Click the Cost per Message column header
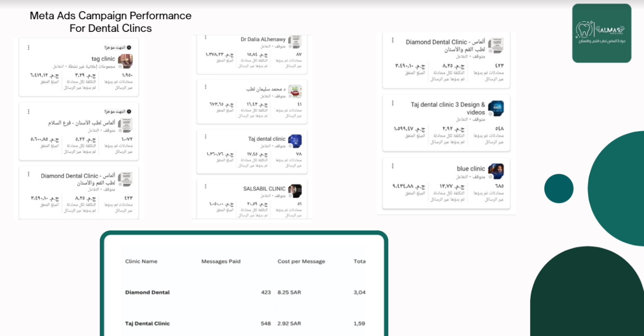The image size is (644, 336). 301,261
